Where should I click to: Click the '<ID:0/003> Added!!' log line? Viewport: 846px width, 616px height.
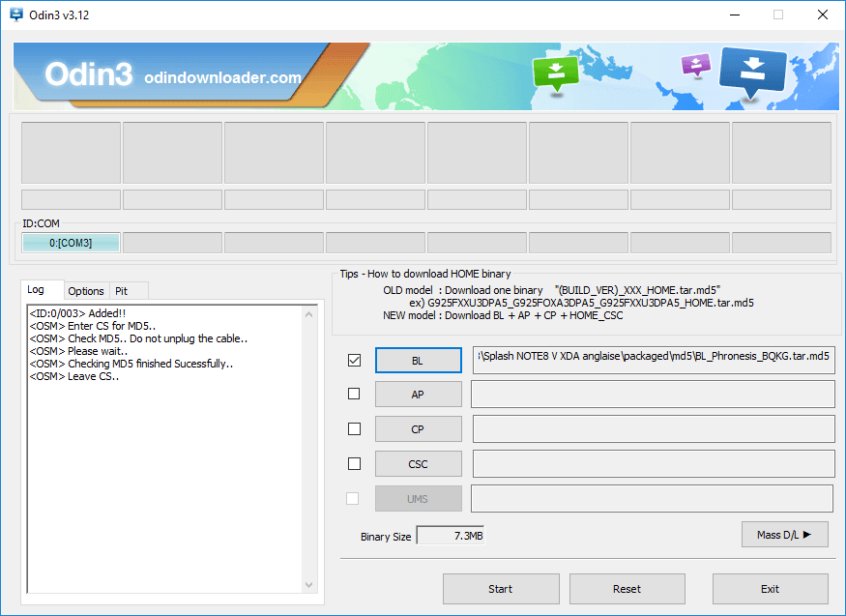77,313
